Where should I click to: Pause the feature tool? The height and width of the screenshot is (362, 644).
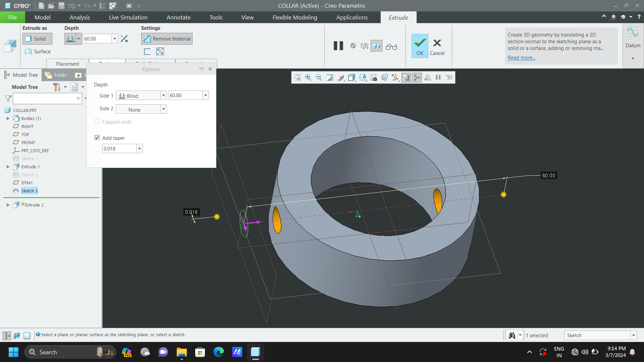pos(338,46)
